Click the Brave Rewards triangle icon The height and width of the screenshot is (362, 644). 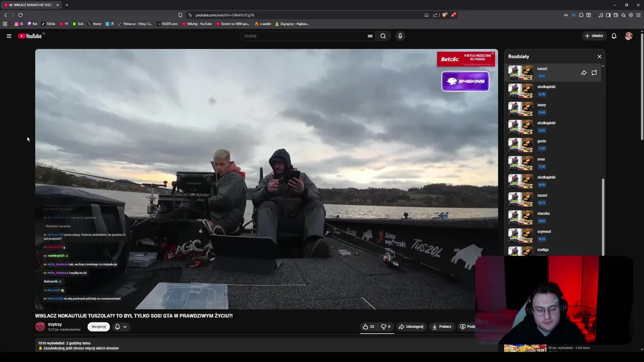[453, 15]
